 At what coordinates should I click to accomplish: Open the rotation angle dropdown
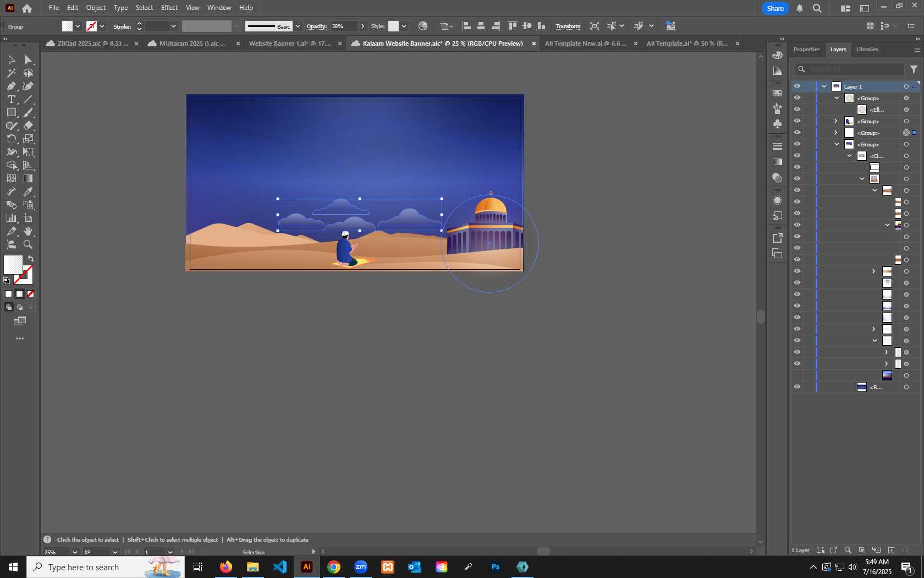click(x=115, y=552)
